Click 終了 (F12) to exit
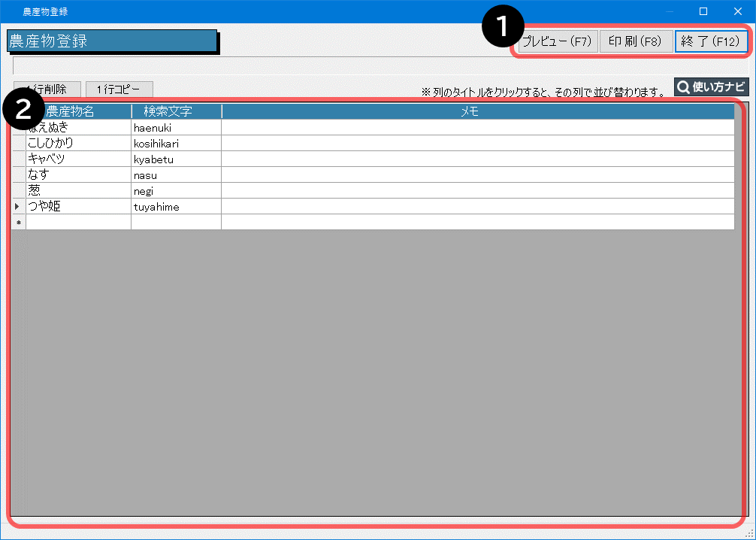Screen dimensions: 756x540 [710, 41]
